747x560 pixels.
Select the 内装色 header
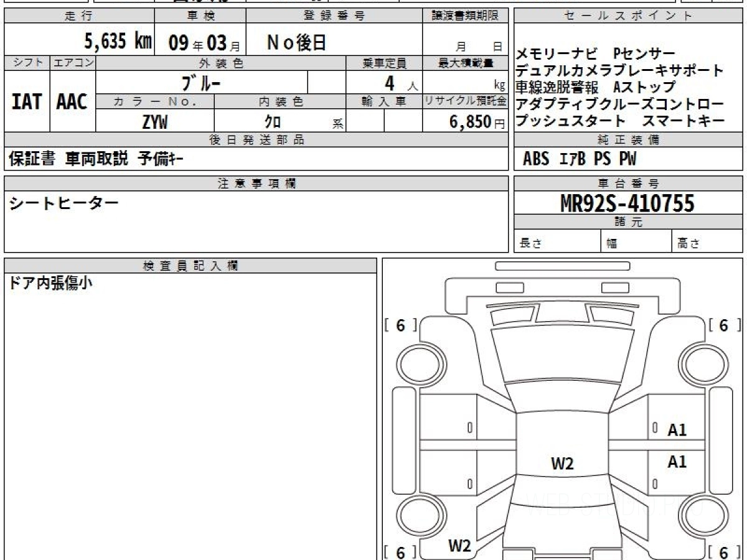[280, 101]
